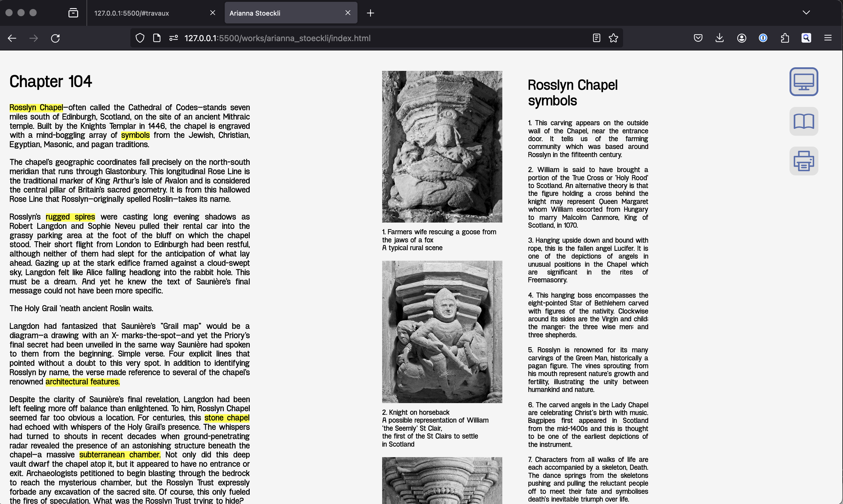Click the highlighted 'Rosslyn Chapel' text
This screenshot has height=504, width=843.
click(x=36, y=107)
